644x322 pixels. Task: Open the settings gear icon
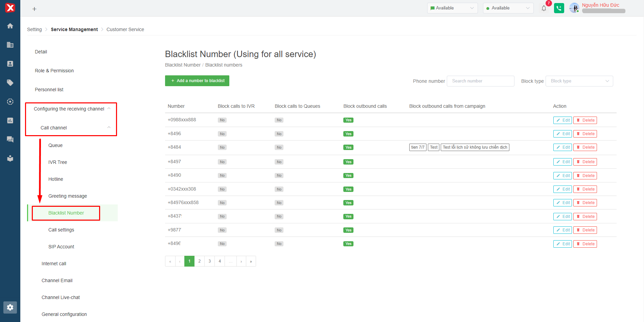pos(10,307)
